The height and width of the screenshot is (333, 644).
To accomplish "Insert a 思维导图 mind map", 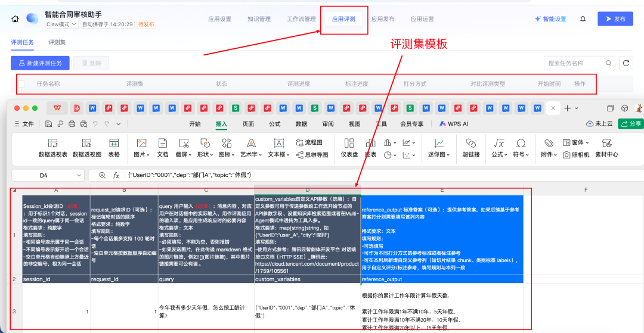I will (x=312, y=155).
